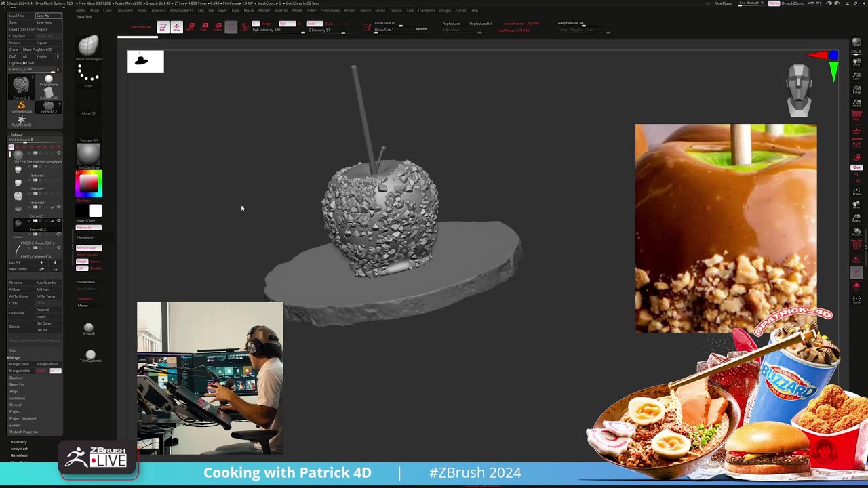Toggle Live Boolean mode

[x=140, y=27]
